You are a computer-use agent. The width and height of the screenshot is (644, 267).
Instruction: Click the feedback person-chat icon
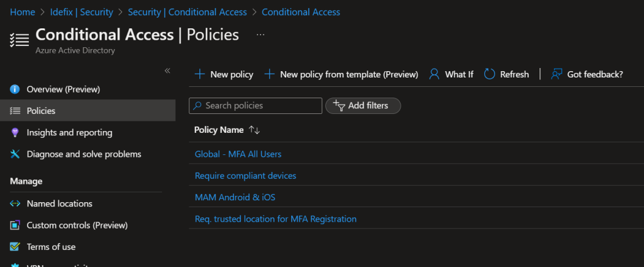click(556, 74)
